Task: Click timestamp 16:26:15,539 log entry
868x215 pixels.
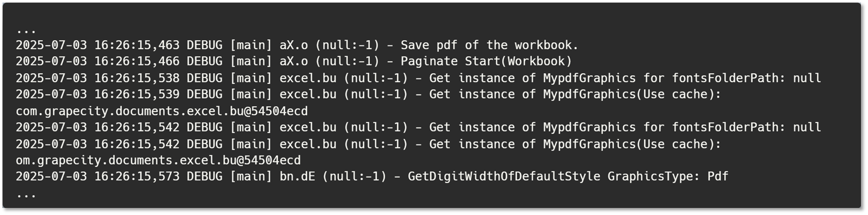Action: 137,94
